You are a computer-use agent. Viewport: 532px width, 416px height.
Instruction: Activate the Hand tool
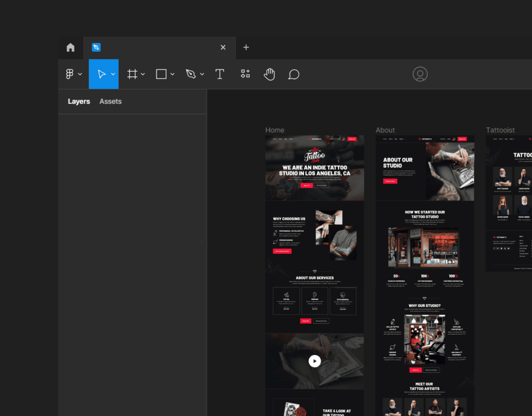[x=269, y=74]
